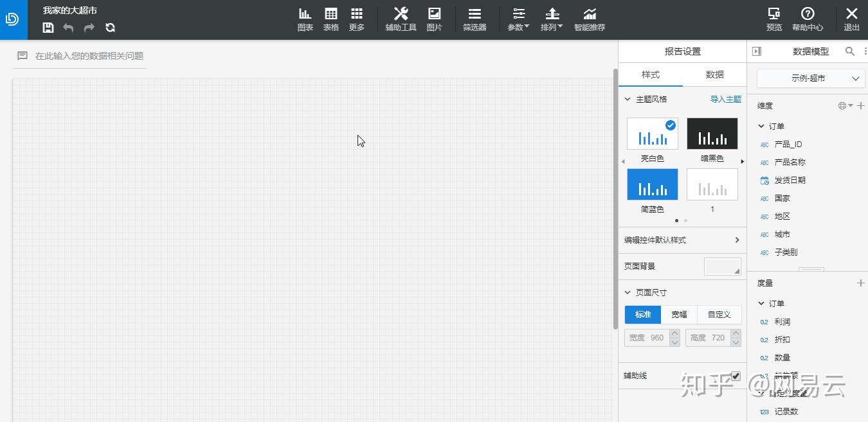Add a new measure with plus icon
The width and height of the screenshot is (868, 422).
click(x=861, y=283)
